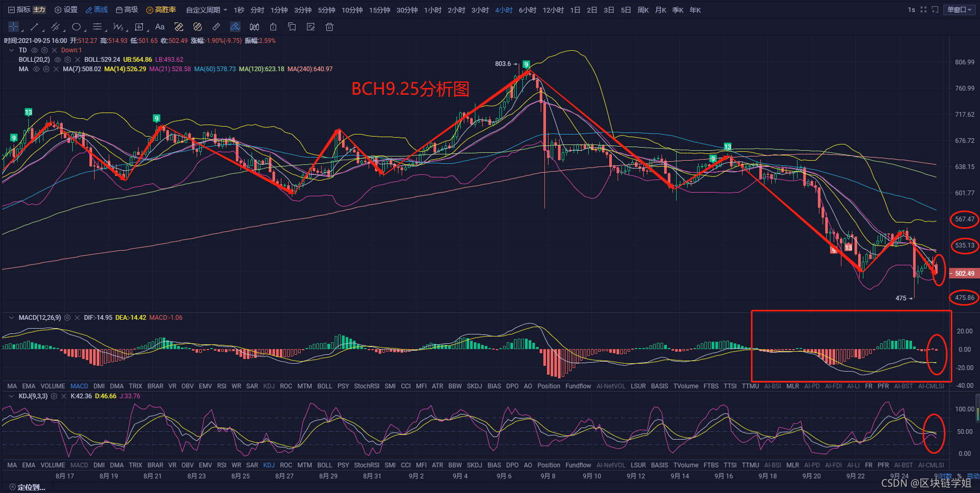Open the 单窗口 window layout dropdown
Image resolution: width=980 pixels, height=493 pixels.
960,10
